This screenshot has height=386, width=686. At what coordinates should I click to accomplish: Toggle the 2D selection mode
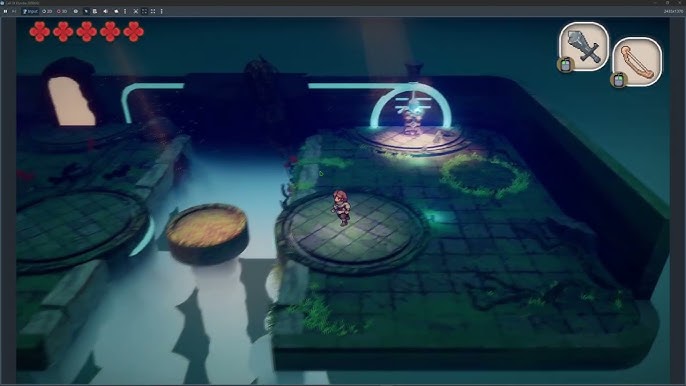(x=47, y=11)
